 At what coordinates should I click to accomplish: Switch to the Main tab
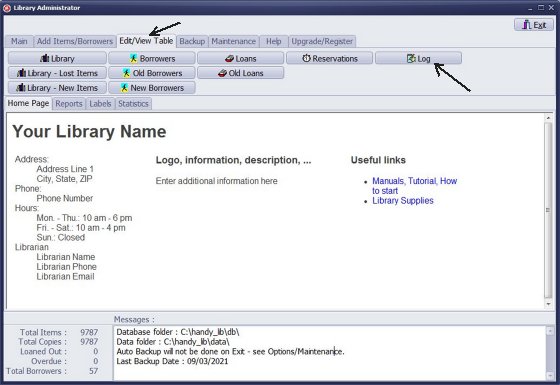(19, 41)
